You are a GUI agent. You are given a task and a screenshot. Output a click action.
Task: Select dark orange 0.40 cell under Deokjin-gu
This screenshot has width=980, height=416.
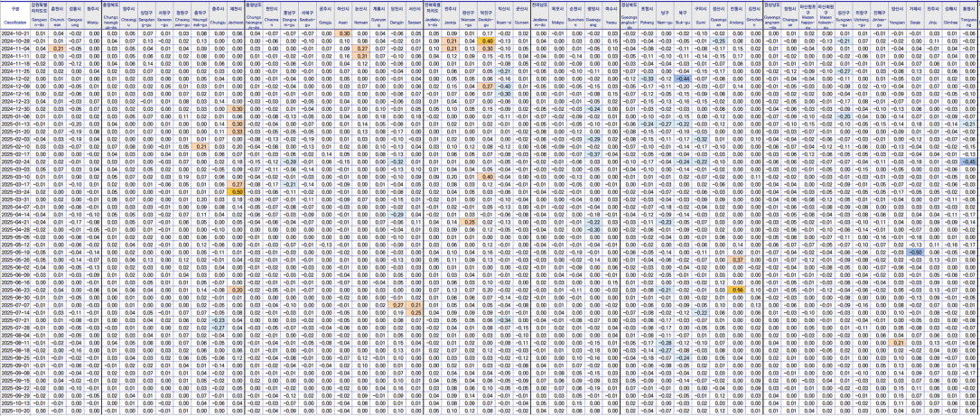click(x=487, y=41)
